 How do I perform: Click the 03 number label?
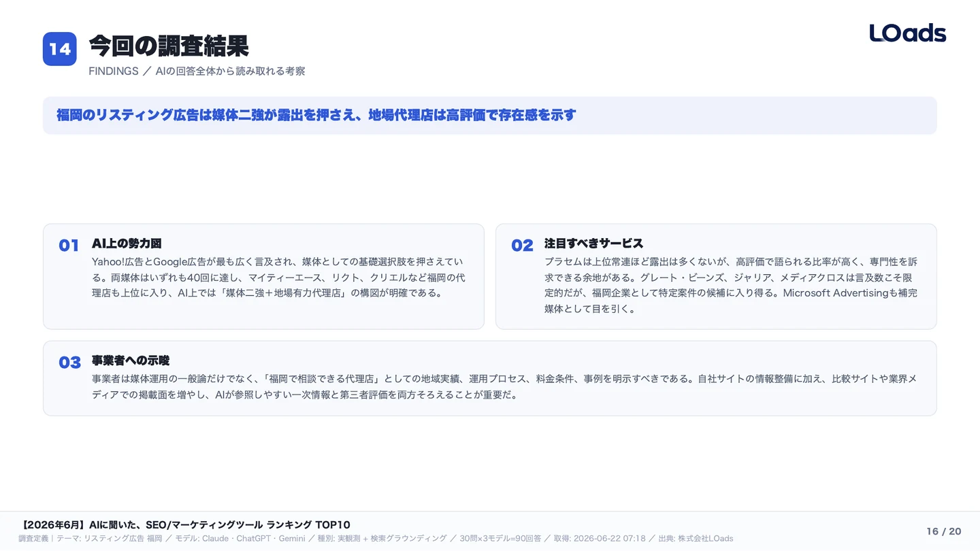tap(69, 363)
